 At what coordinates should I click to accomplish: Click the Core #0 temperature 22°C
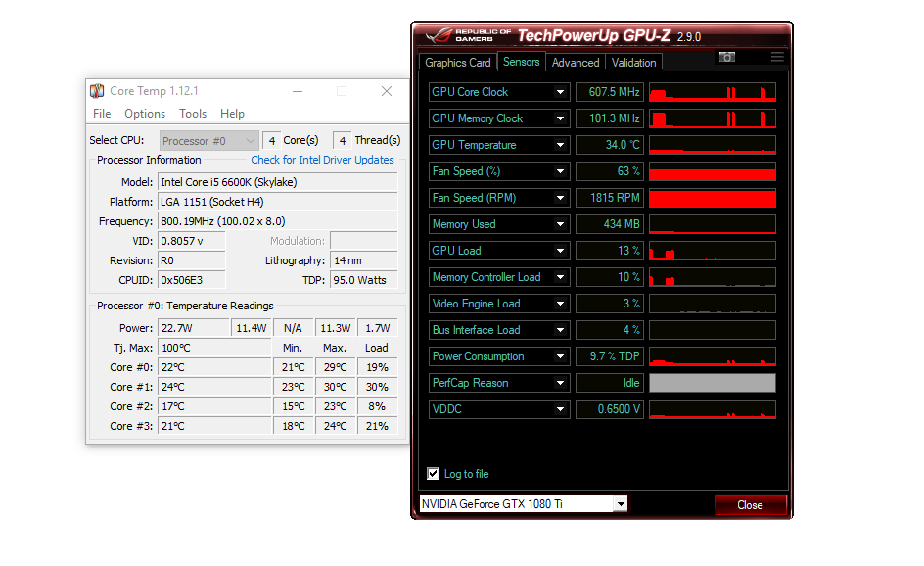click(x=214, y=367)
